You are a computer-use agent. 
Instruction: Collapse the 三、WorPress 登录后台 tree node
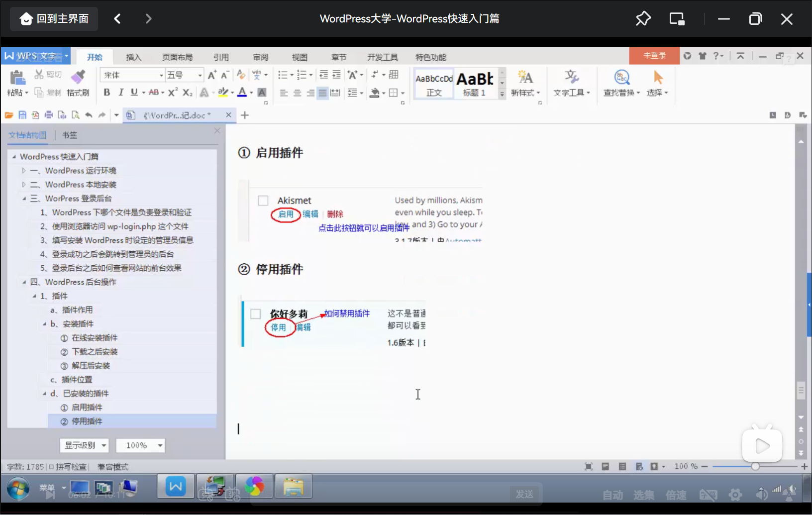point(24,199)
